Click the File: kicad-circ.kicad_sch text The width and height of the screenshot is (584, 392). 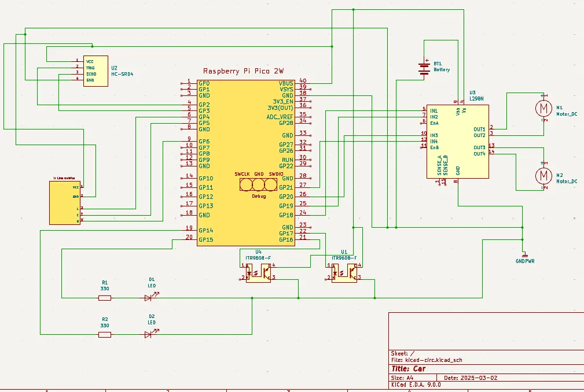[x=427, y=360]
